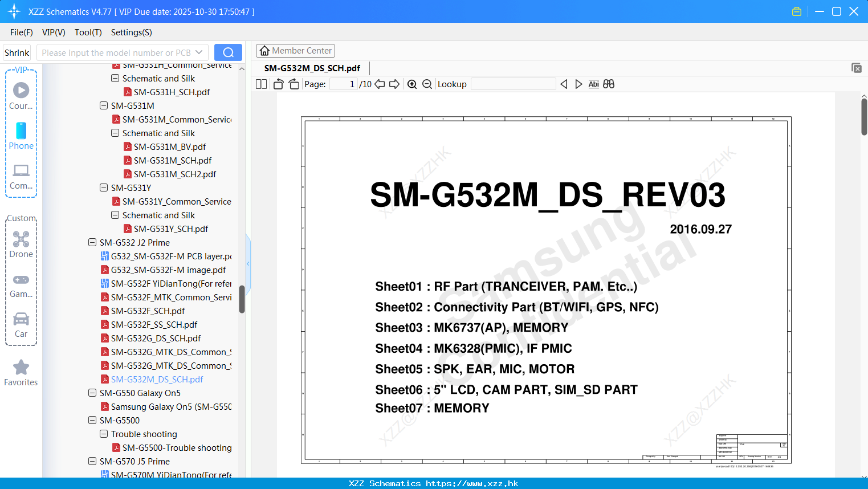This screenshot has height=489, width=868.
Task: Select SM-G532M_DS_SCH.pdf in tree
Action: click(157, 379)
